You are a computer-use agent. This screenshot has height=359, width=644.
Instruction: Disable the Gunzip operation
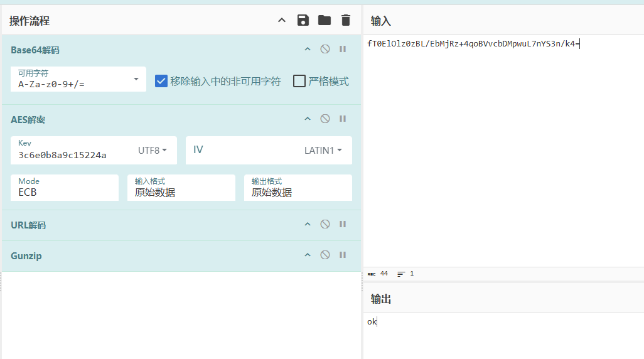(x=325, y=255)
